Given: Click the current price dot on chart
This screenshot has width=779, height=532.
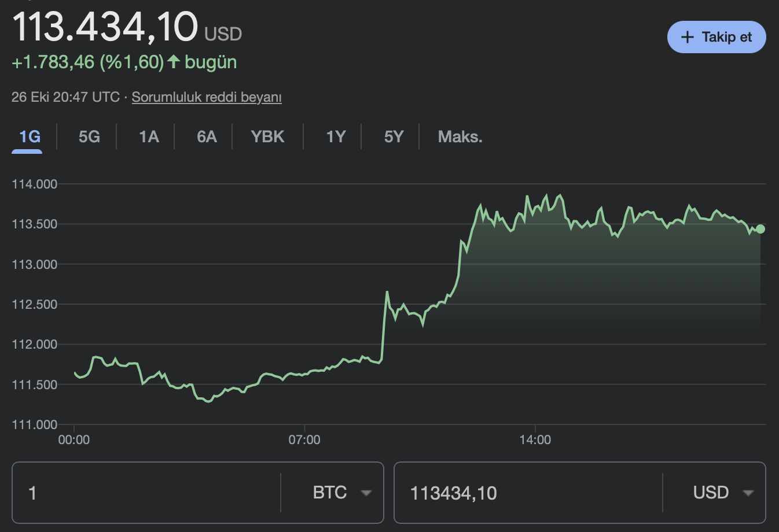Looking at the screenshot, I should [760, 229].
